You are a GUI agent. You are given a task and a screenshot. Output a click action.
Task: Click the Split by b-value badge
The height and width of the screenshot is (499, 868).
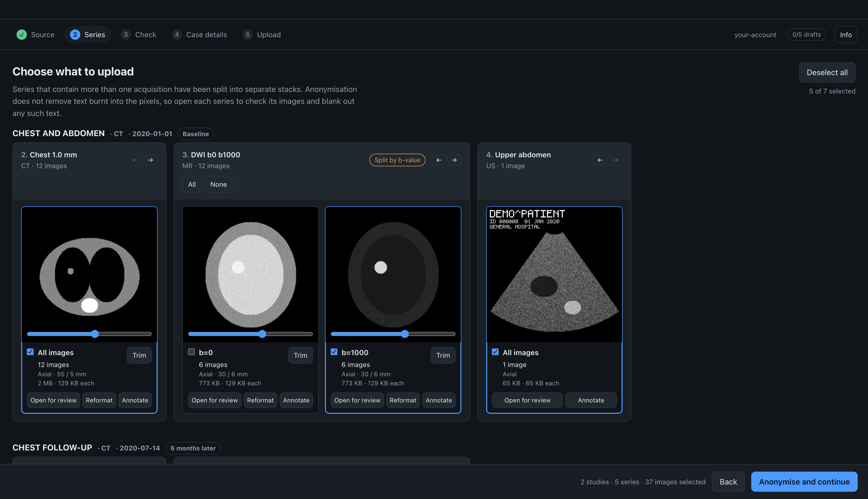[397, 160]
